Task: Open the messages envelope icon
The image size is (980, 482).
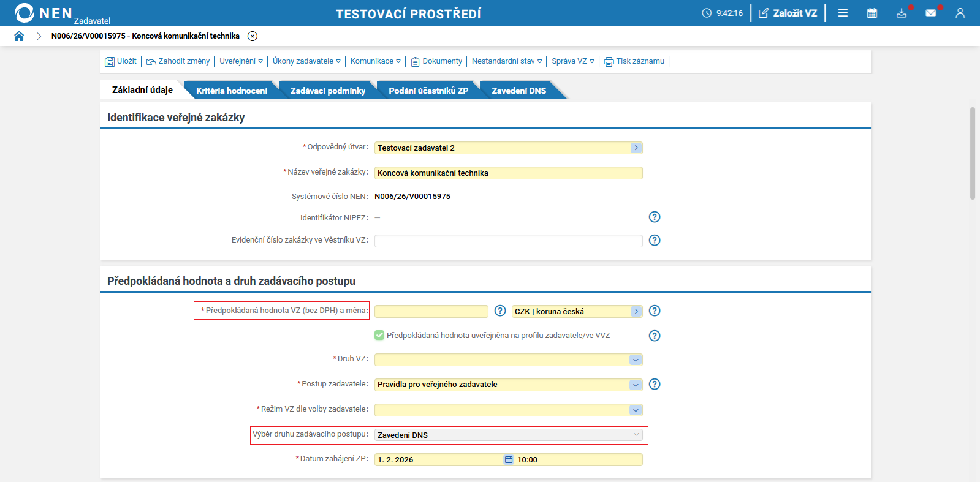Action: click(x=931, y=13)
